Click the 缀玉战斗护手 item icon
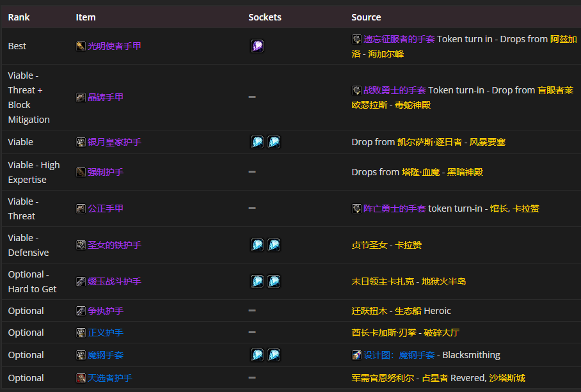The width and height of the screenshot is (581, 392). click(80, 281)
